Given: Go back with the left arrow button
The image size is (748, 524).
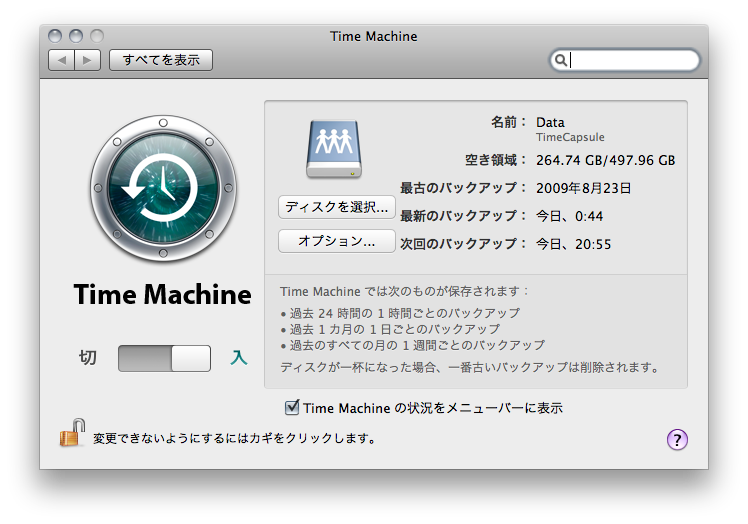Looking at the screenshot, I should 62,60.
